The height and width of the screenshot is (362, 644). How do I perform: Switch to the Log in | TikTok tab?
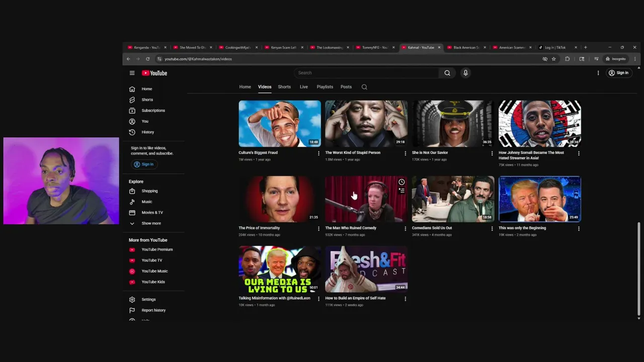(x=557, y=47)
